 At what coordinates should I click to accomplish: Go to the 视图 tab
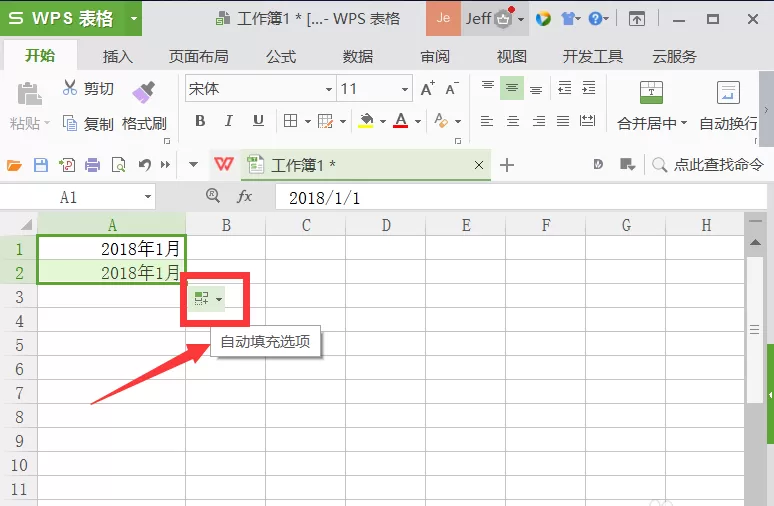pyautogui.click(x=511, y=56)
